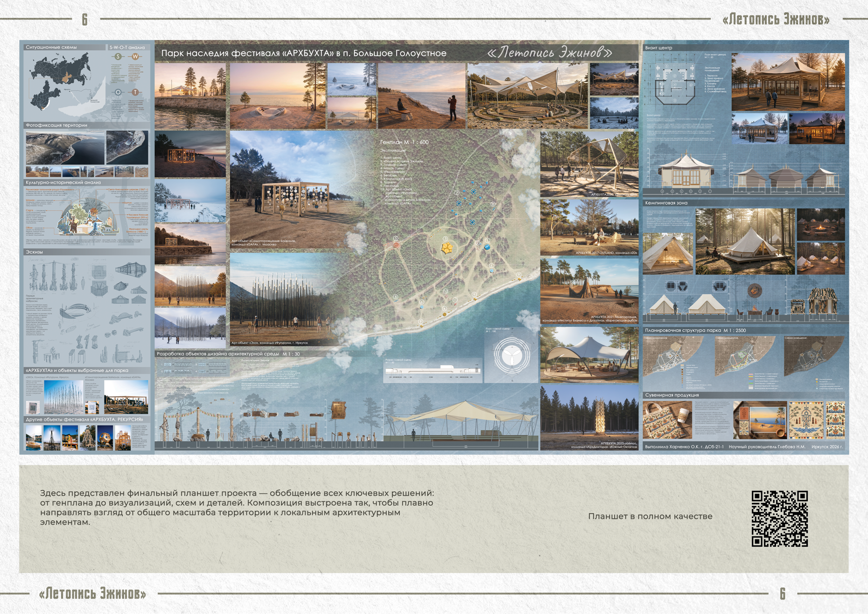Click the orange W circle icon
The image size is (868, 614).
135,56
